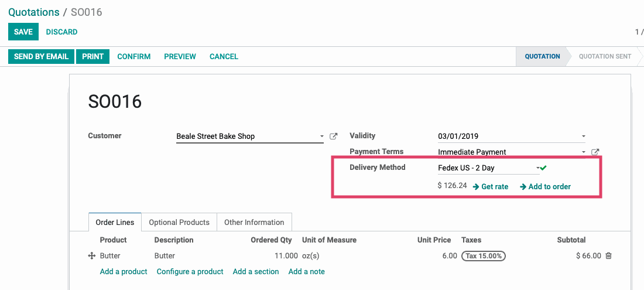Confirm the quotation
Image resolution: width=644 pixels, height=290 pixels.
pyautogui.click(x=134, y=57)
